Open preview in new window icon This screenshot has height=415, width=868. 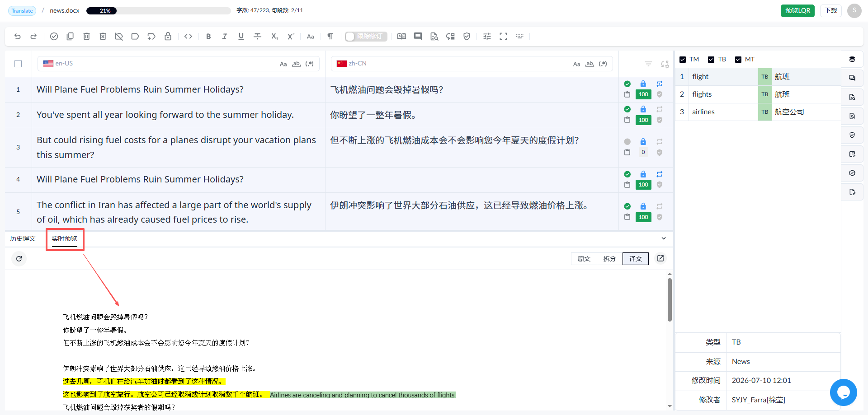(x=660, y=258)
